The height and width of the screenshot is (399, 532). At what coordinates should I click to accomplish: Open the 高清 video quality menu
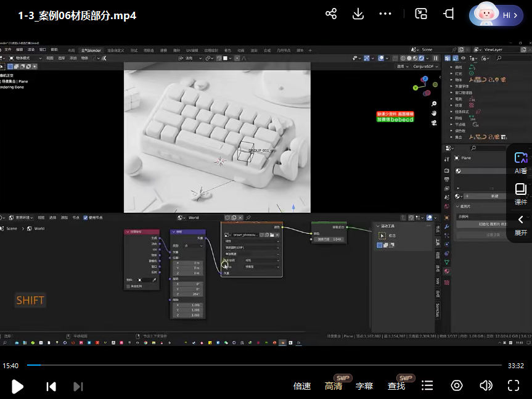pyautogui.click(x=334, y=386)
